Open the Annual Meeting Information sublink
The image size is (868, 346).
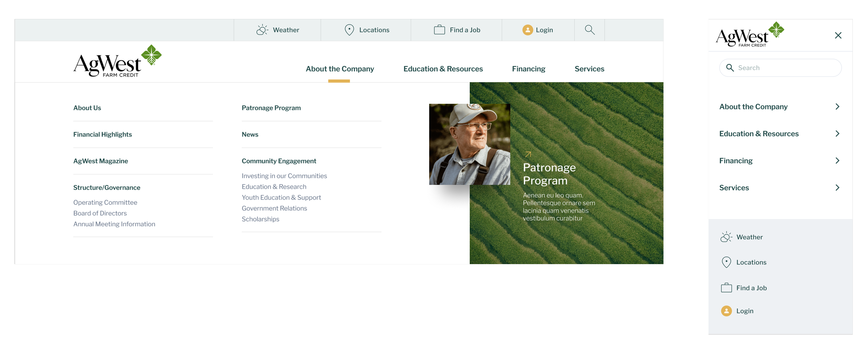tap(114, 224)
